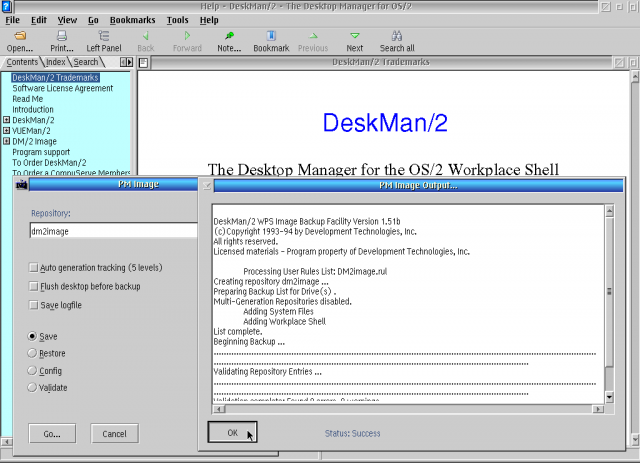The image size is (640, 464).
Task: Click help viewer scroll-up arrow
Action: (635, 76)
